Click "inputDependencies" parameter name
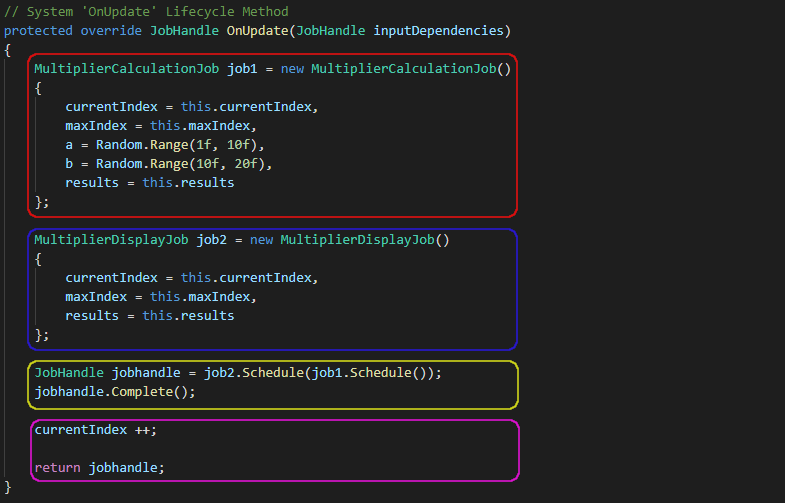 coord(439,31)
